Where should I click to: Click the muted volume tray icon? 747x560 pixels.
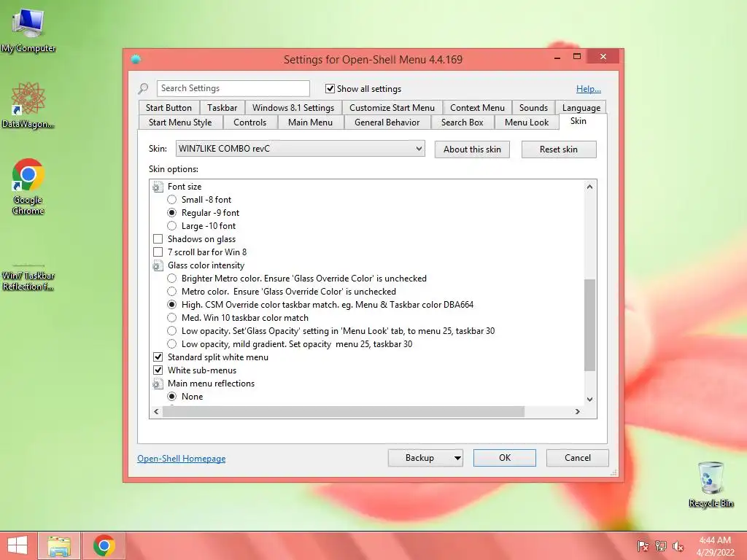click(678, 546)
